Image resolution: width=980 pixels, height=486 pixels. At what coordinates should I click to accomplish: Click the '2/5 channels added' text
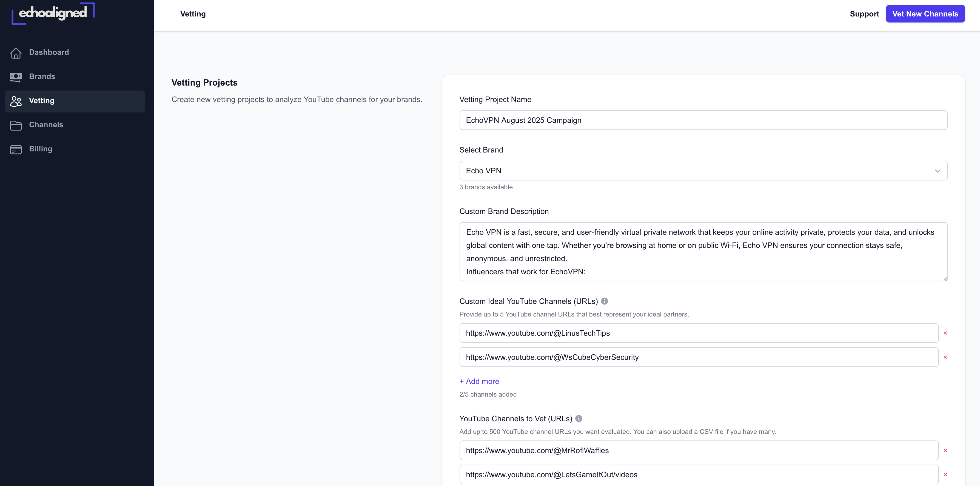tap(488, 394)
